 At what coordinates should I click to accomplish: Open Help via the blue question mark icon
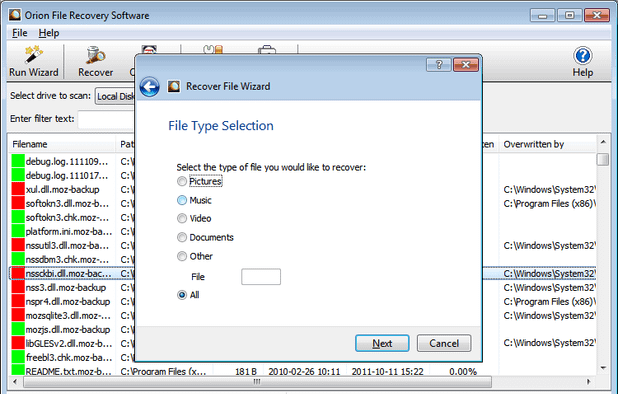583,56
